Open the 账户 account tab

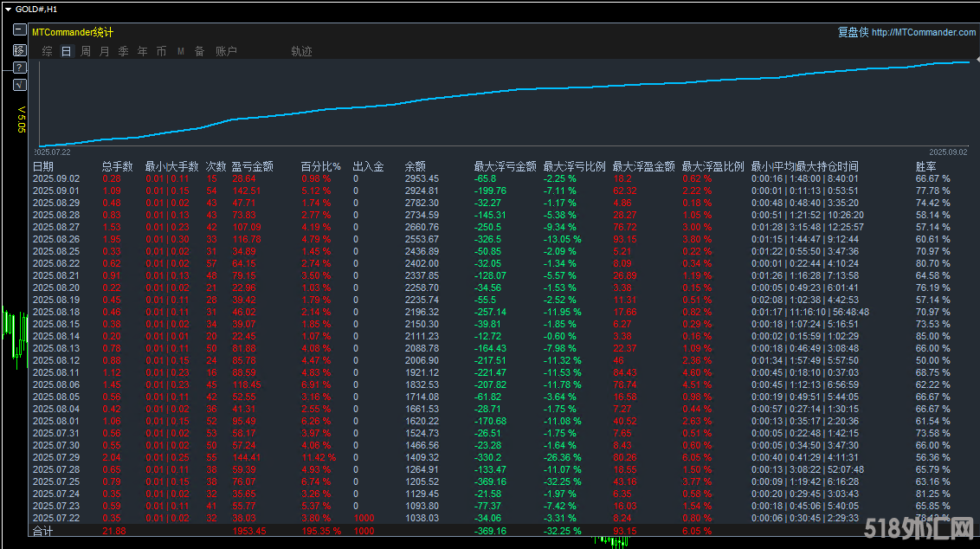(226, 51)
